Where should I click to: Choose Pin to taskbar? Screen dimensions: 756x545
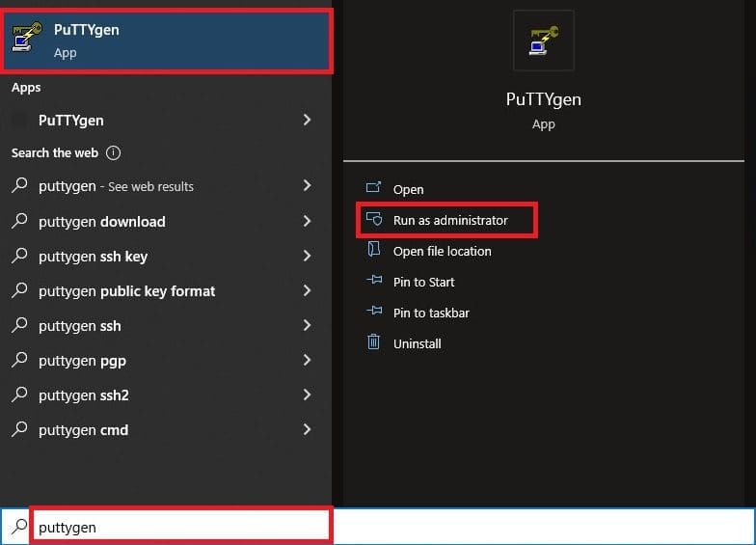(x=431, y=313)
